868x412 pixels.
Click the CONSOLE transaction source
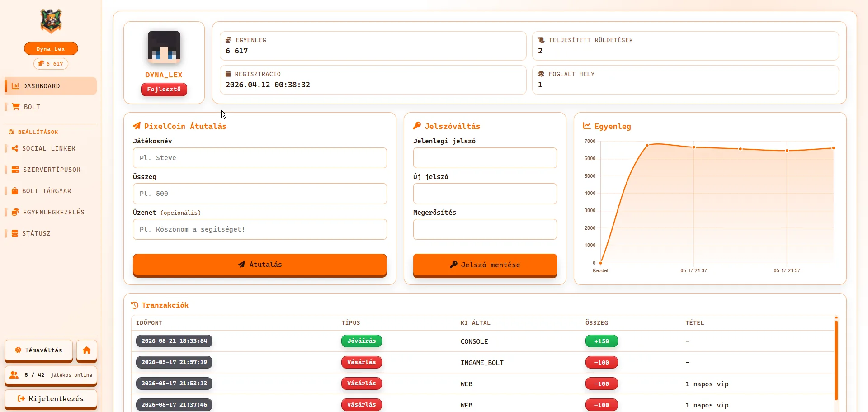[474, 341]
